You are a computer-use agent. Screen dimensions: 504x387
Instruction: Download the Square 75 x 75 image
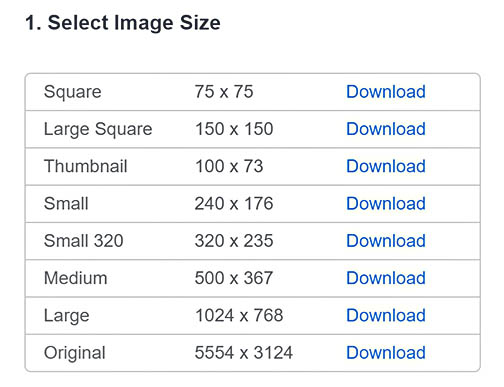click(x=386, y=92)
